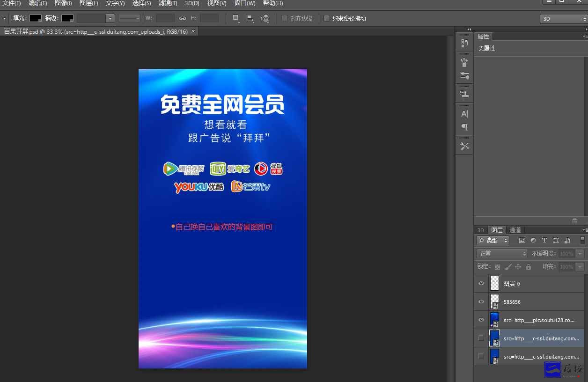Click the link width and height icon

click(x=183, y=18)
